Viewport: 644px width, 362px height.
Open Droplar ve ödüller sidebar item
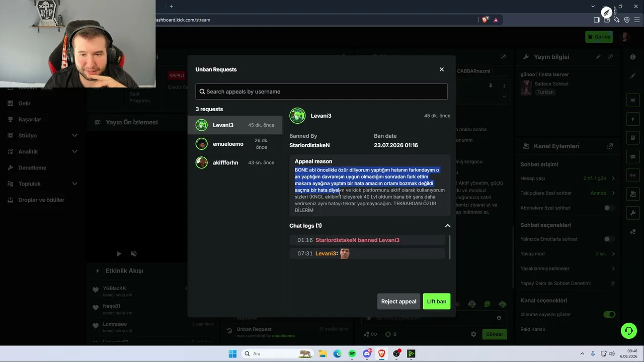tap(41, 200)
